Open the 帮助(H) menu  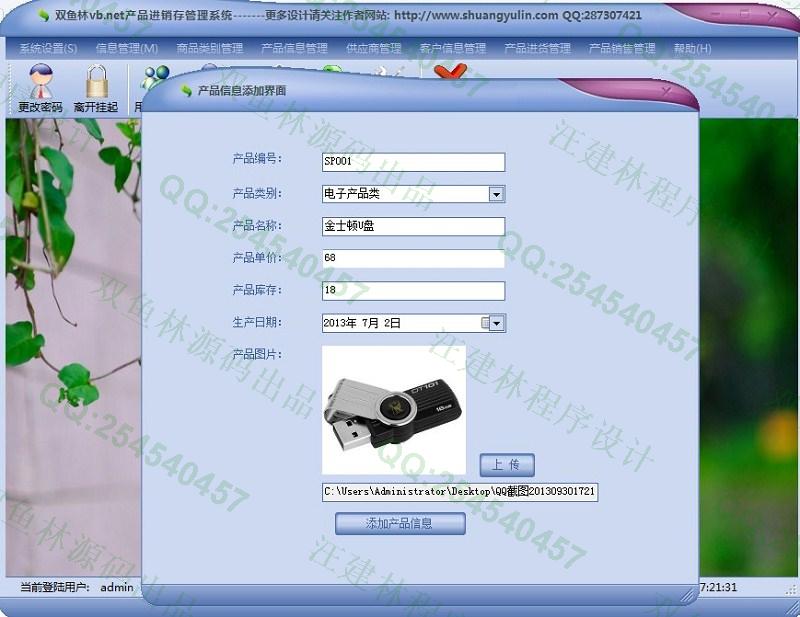[692, 48]
